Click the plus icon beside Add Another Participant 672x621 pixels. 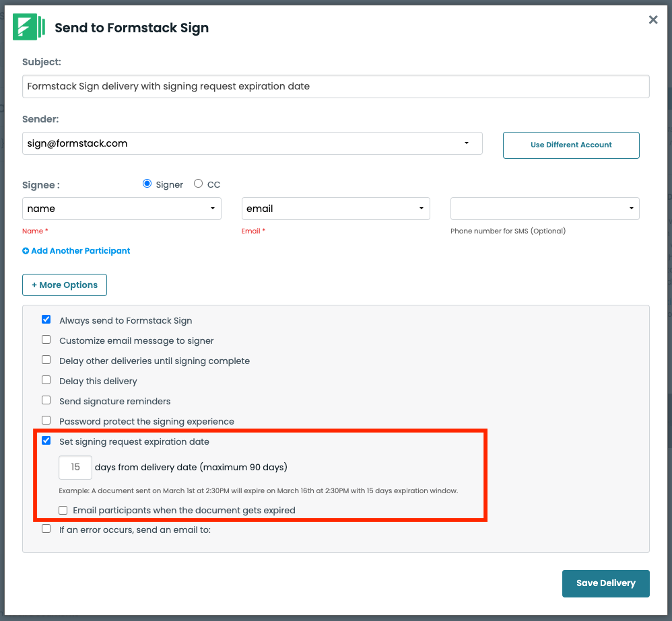26,251
